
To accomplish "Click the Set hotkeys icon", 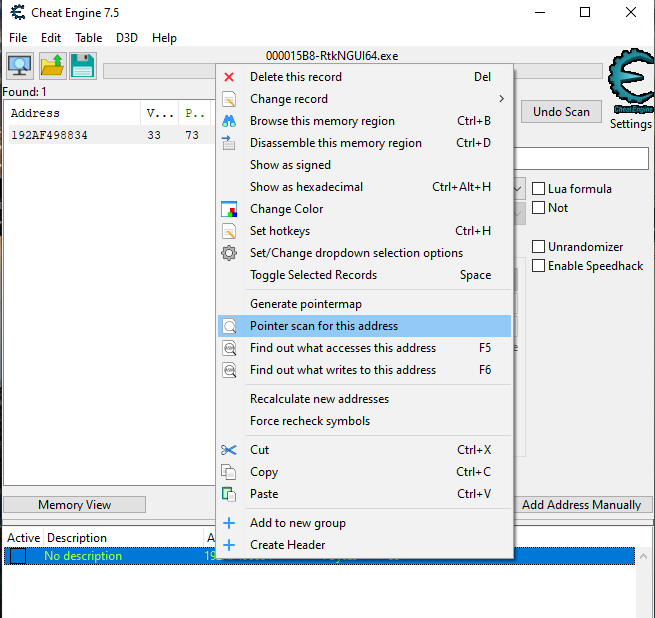I will [x=229, y=231].
